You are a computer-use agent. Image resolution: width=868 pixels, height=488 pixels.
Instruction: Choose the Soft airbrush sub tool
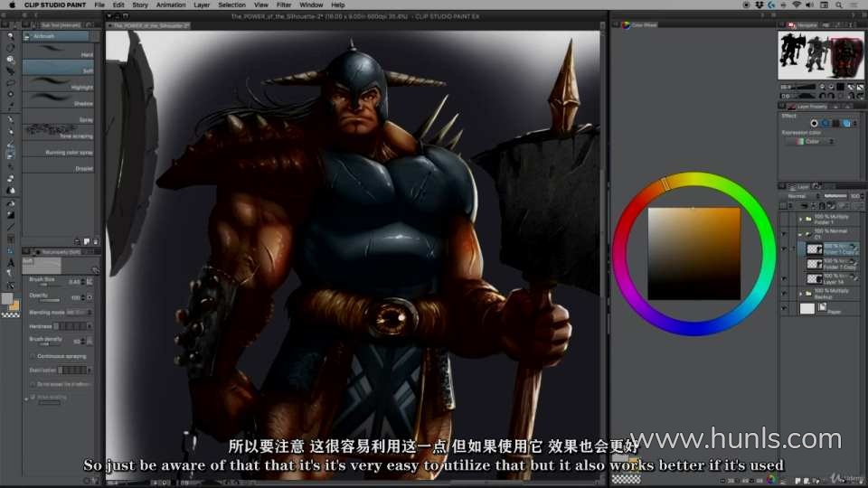click(x=58, y=68)
